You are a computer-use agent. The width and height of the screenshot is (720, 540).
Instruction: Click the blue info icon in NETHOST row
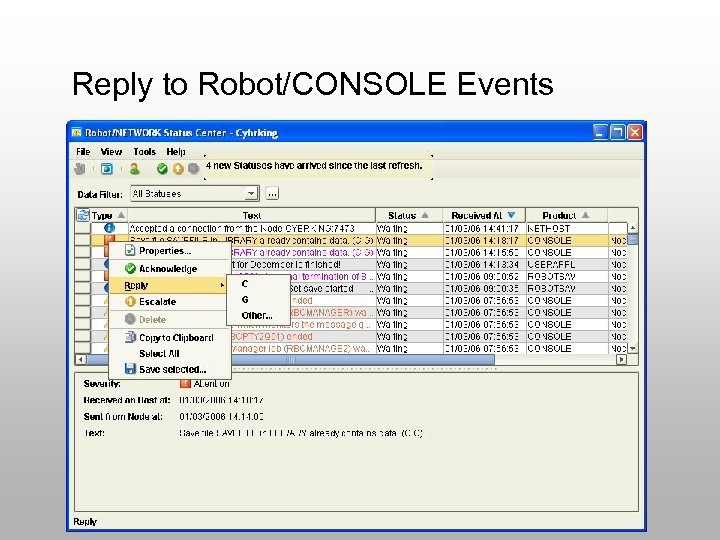(109, 228)
